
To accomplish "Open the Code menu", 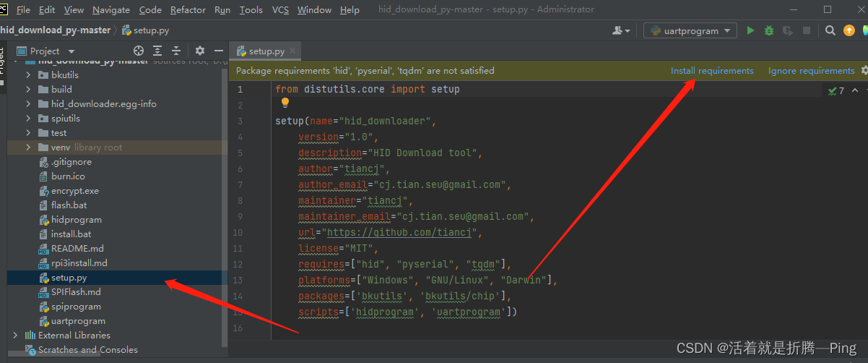I will (x=150, y=10).
